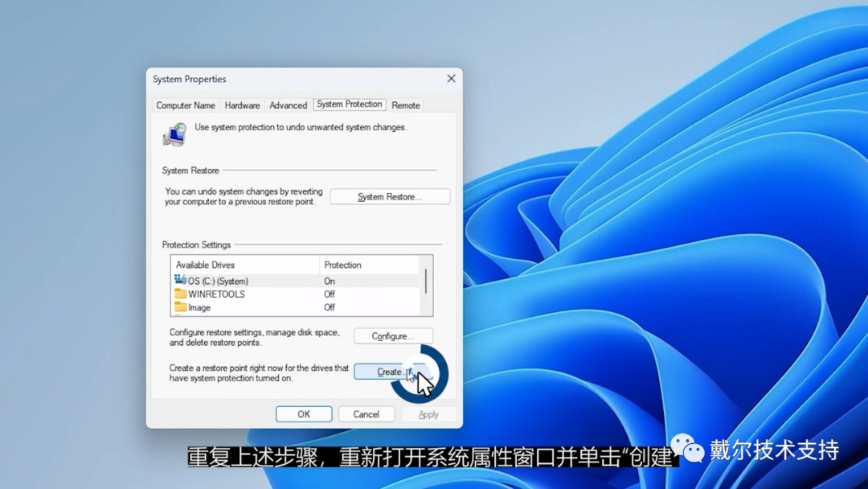Screen dimensions: 868x489
Task: Click the Protection column header
Action: (369, 265)
